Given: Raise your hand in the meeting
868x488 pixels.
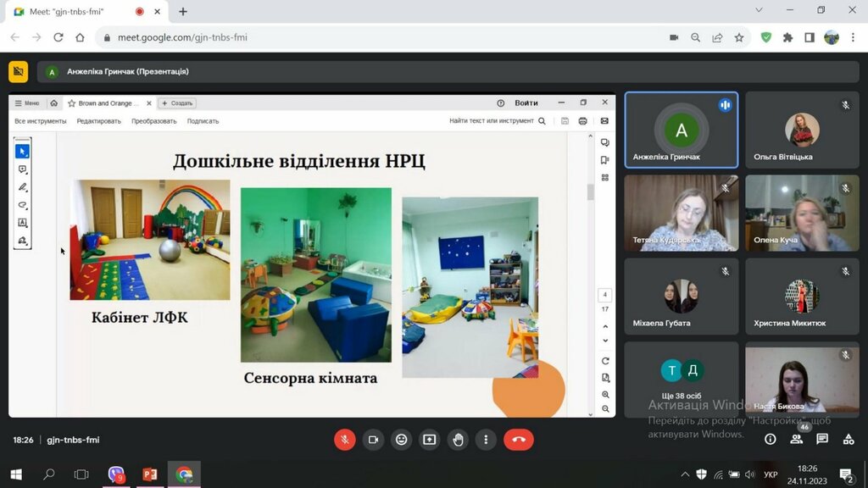Looking at the screenshot, I should [458, 440].
